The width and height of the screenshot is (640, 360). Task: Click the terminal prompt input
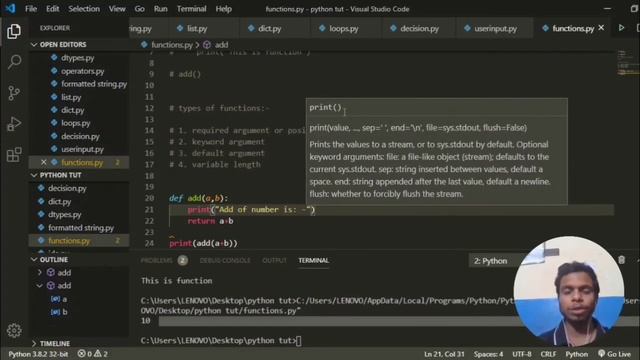[x=300, y=340]
